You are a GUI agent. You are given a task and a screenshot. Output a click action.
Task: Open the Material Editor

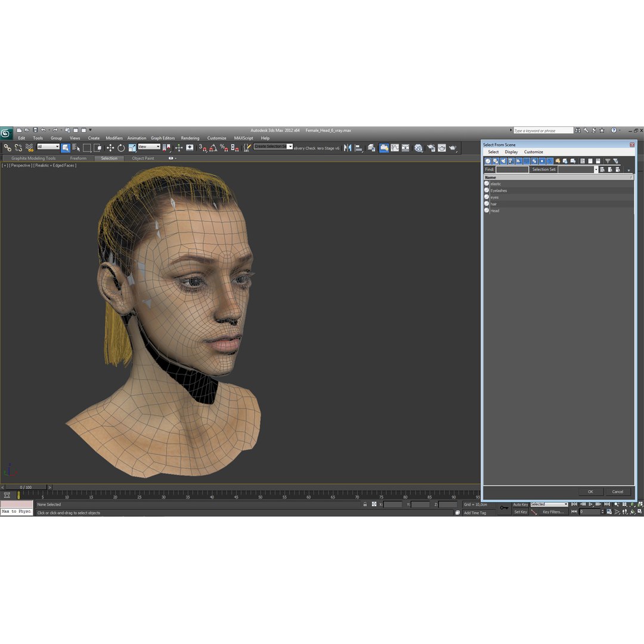418,148
